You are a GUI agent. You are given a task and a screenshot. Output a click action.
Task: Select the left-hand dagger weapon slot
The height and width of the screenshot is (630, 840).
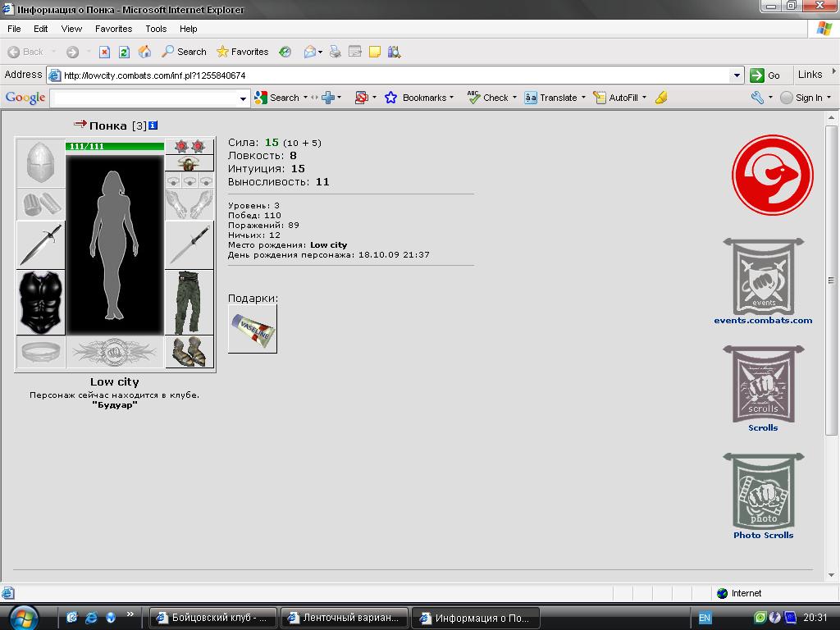click(41, 244)
